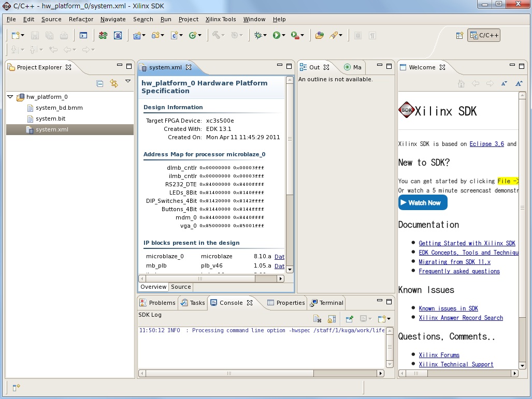Click the system.xml editor vertical scrollbar
The image size is (532, 399).
coord(290,174)
